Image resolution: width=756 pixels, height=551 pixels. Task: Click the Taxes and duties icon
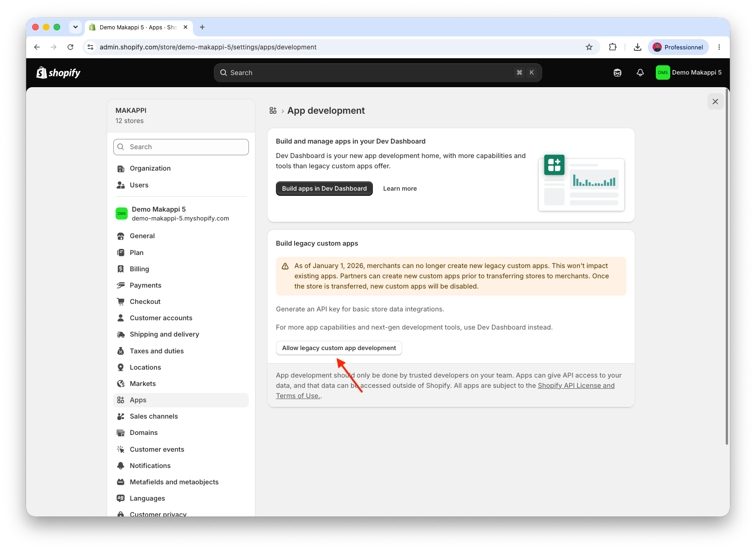121,351
